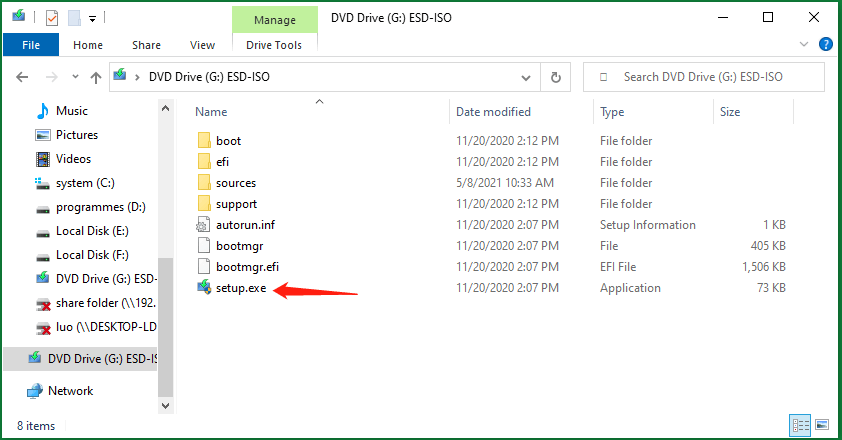Switch to Details view layout
842x440 pixels.
coord(800,426)
